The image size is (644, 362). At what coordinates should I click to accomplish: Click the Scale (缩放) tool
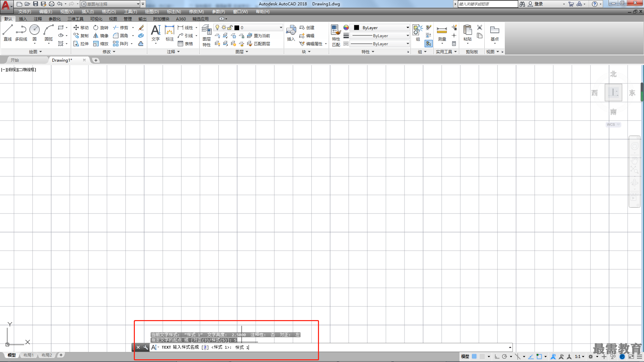pos(101,44)
